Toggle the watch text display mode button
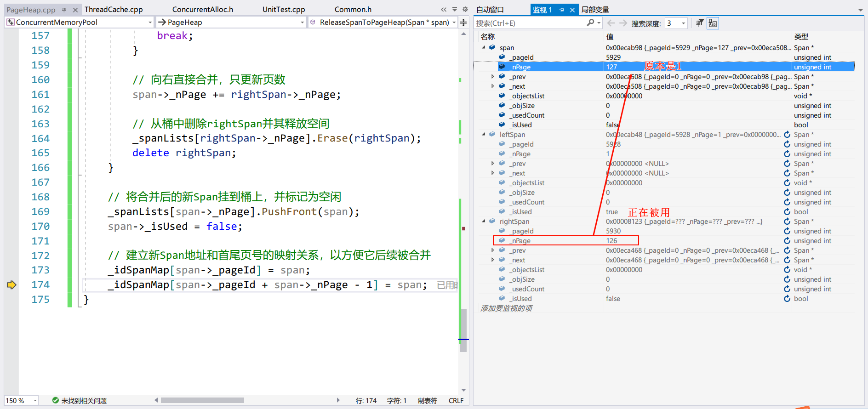This screenshot has height=409, width=868. point(713,23)
